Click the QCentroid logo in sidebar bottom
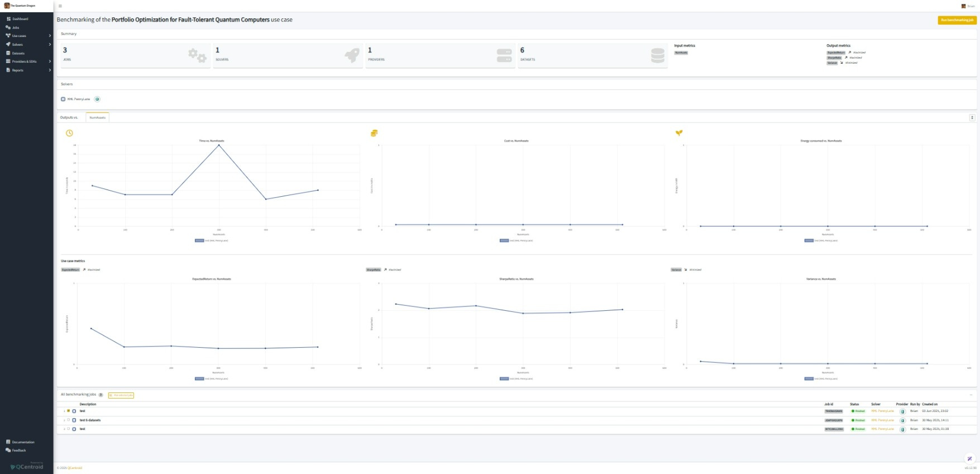Viewport: 980px width, 474px height. [27, 467]
